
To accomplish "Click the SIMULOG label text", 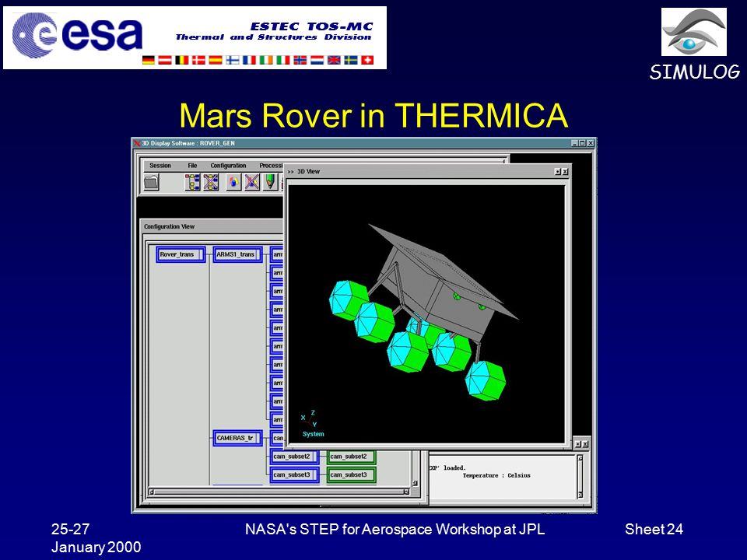I will pos(695,72).
